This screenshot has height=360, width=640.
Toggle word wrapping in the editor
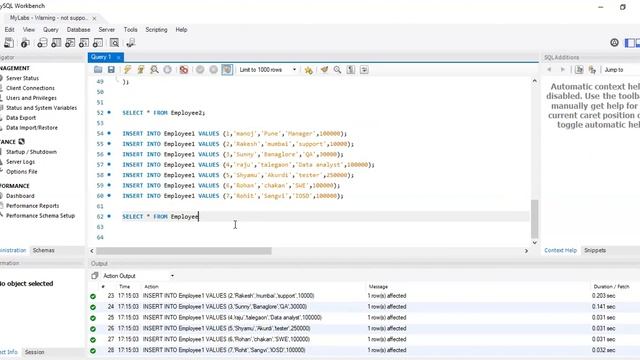(364, 70)
